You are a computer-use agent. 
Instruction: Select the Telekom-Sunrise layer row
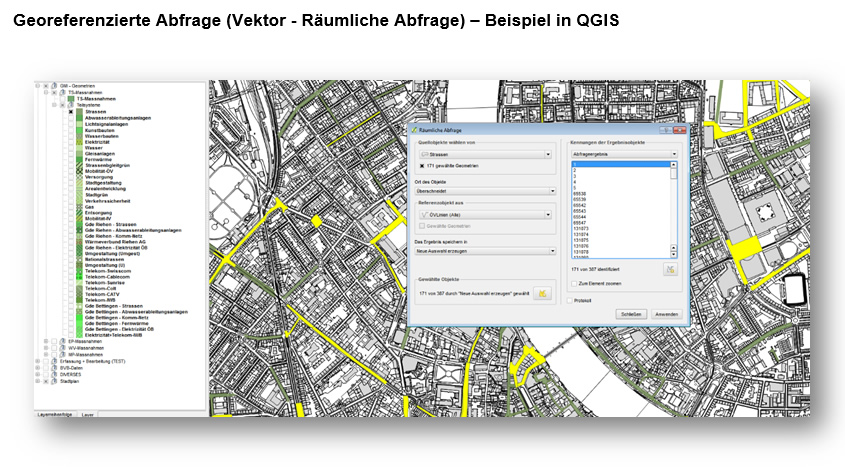105,282
